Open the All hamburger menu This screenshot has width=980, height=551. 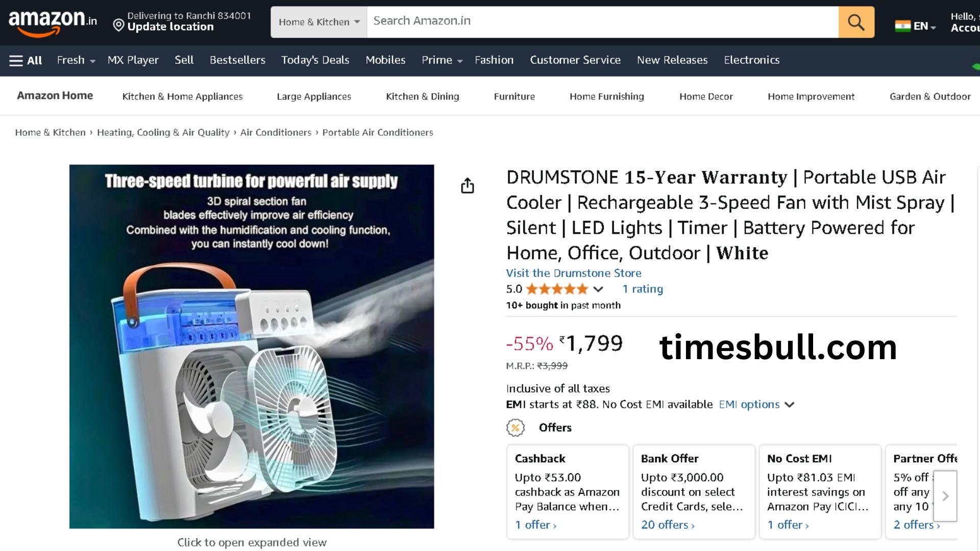click(x=26, y=60)
